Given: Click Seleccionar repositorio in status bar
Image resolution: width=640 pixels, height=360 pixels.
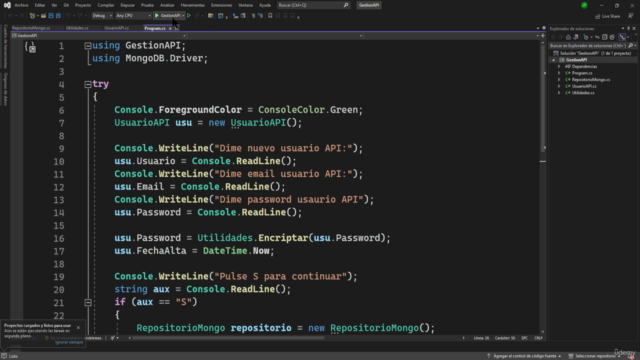Looking at the screenshot, I should pos(594,356).
